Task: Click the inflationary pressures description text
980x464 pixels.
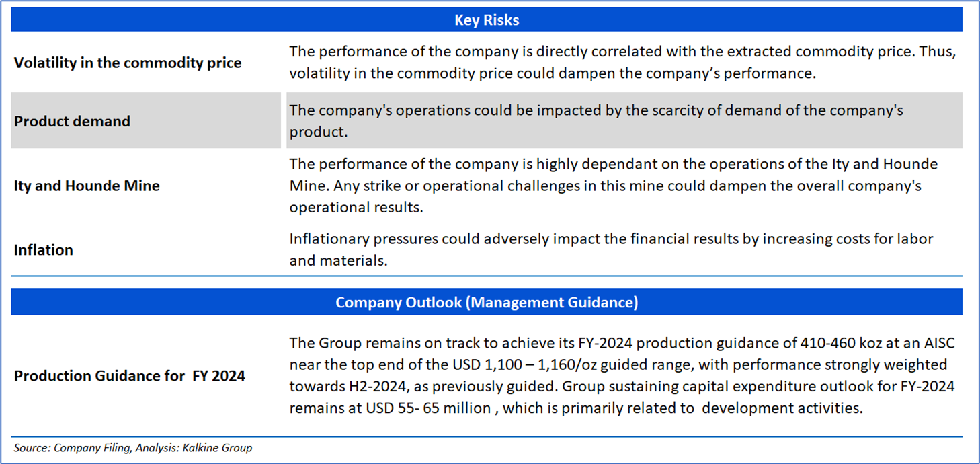Action: pyautogui.click(x=610, y=249)
